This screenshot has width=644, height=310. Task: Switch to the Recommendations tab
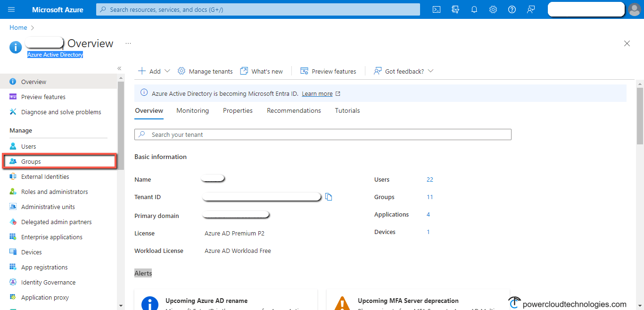[294, 110]
